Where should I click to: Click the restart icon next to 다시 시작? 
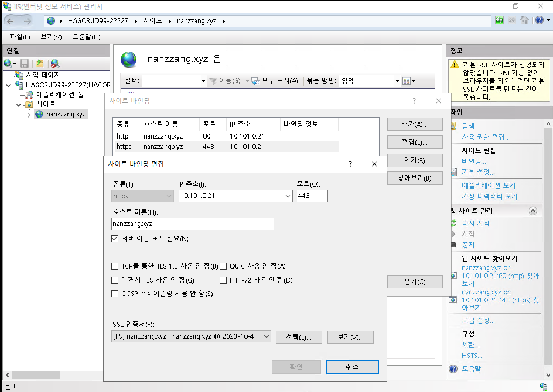(x=454, y=223)
